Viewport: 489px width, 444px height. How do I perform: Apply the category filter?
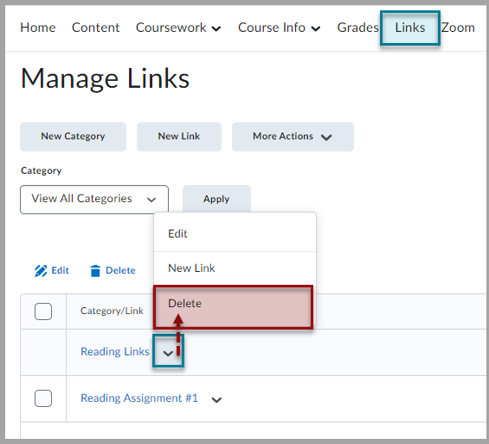(217, 199)
